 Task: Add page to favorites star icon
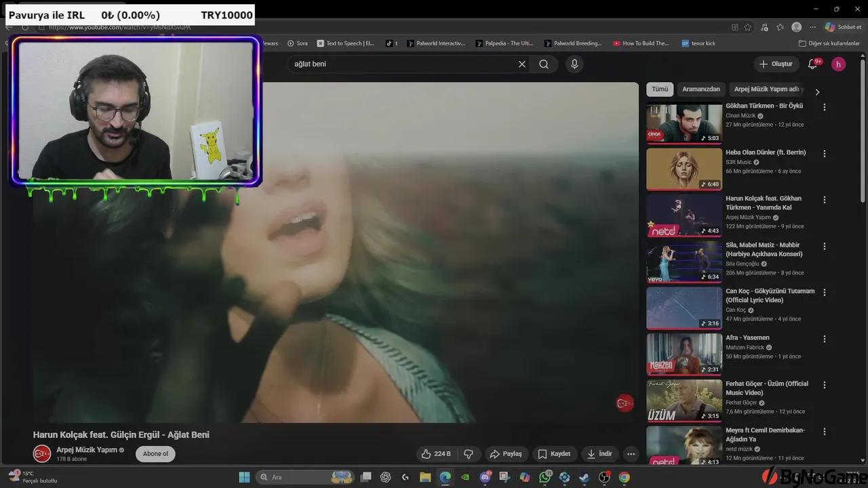tap(748, 27)
